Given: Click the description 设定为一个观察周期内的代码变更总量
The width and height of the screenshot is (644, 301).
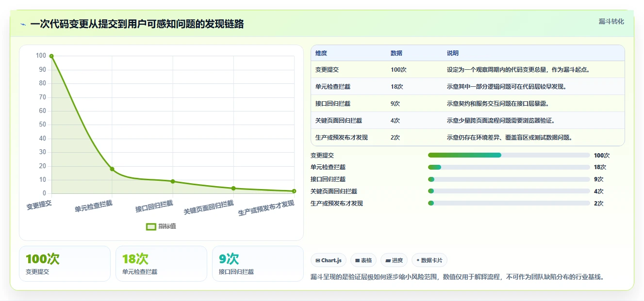Looking at the screenshot, I should point(497,70).
